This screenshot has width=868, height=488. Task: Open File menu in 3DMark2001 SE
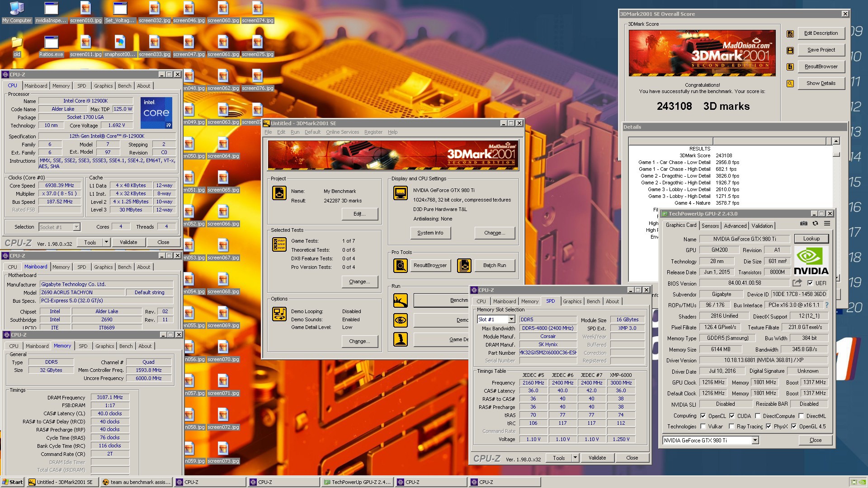pyautogui.click(x=268, y=132)
